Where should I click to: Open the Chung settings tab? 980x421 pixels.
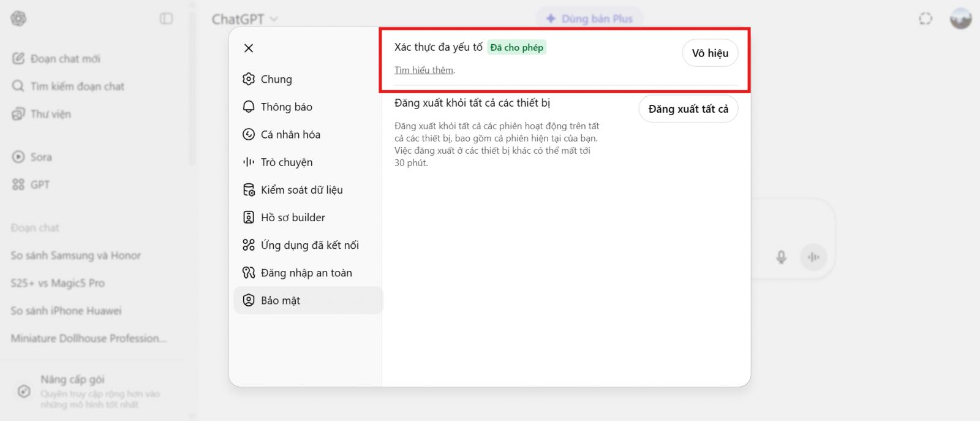click(x=308, y=79)
